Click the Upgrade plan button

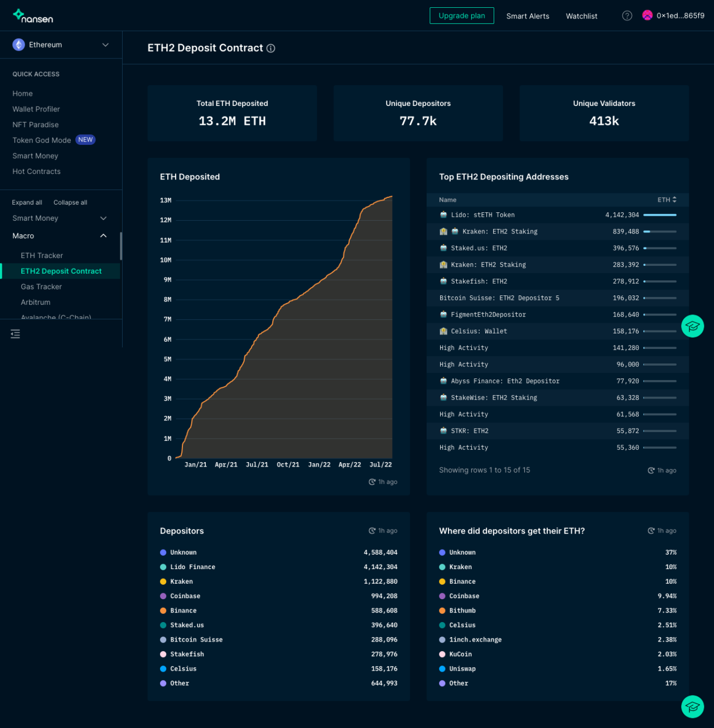462,16
